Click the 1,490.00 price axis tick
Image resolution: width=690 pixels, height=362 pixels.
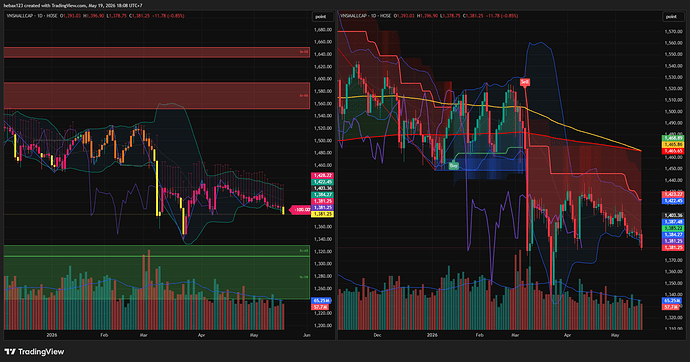673,123
